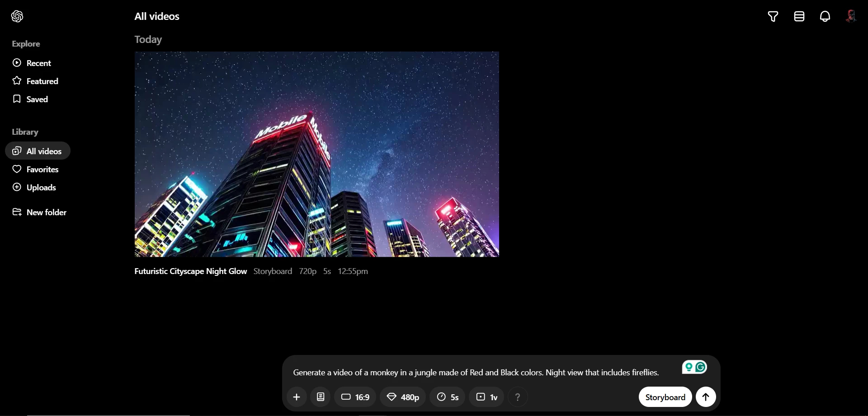Click the Storyboard label under the video
The width and height of the screenshot is (868, 416).
[x=273, y=271]
